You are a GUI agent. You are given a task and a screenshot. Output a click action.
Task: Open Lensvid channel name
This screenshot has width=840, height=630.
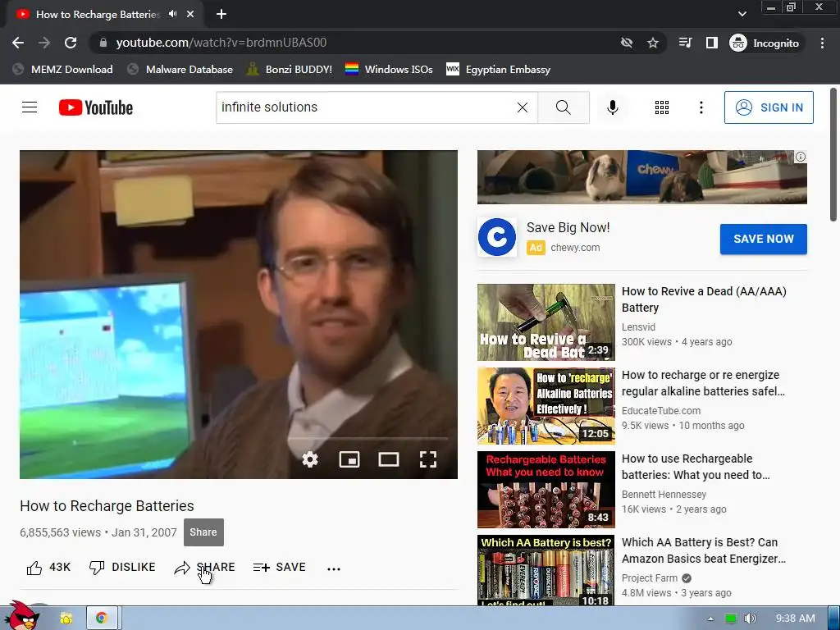point(638,326)
